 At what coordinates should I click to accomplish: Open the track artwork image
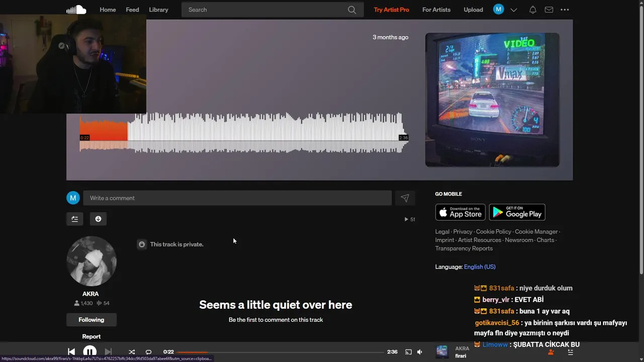[492, 100]
